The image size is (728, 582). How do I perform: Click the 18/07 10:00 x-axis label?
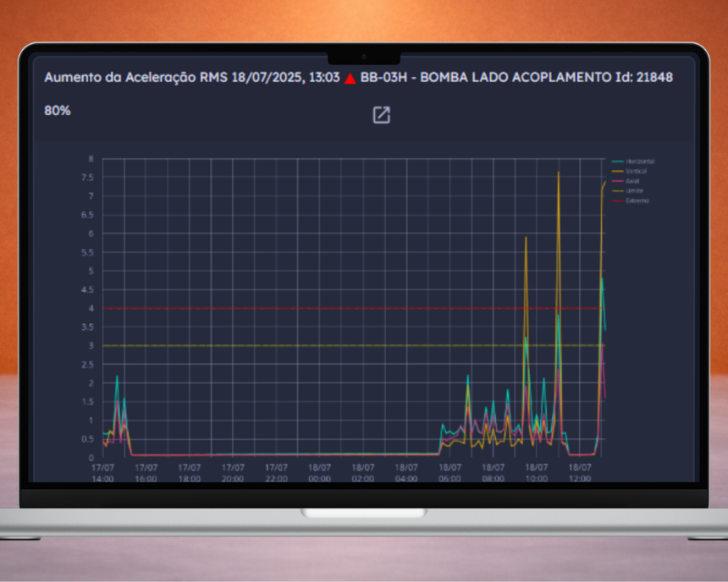(x=537, y=472)
